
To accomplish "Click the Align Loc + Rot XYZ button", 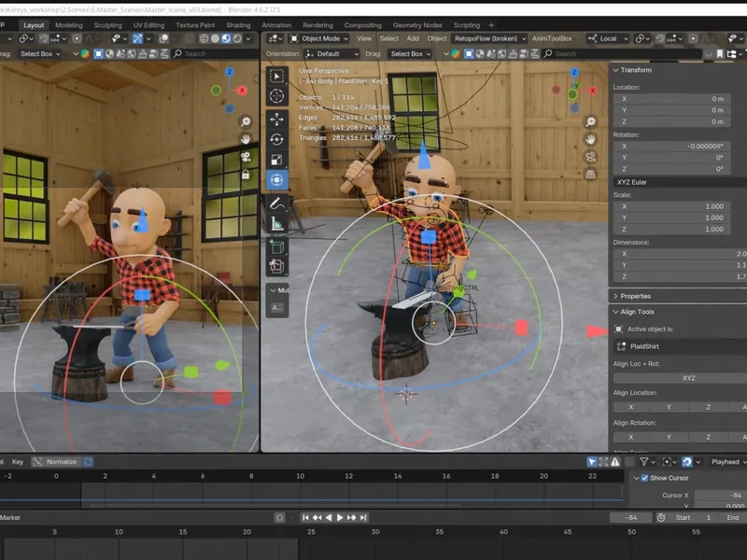I will pyautogui.click(x=680, y=378).
